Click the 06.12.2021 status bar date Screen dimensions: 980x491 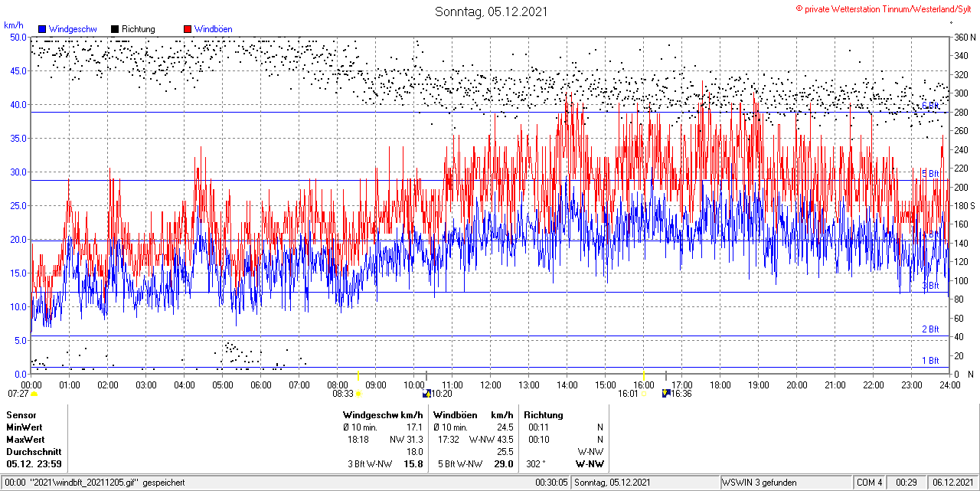[953, 483]
